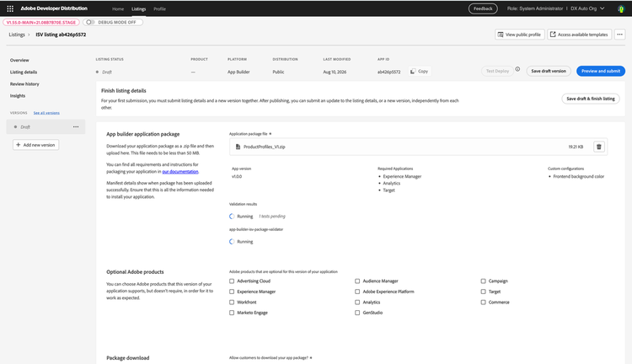Check the Advertising Cloud checkbox
Screen dimensions: 632x364
232,281
